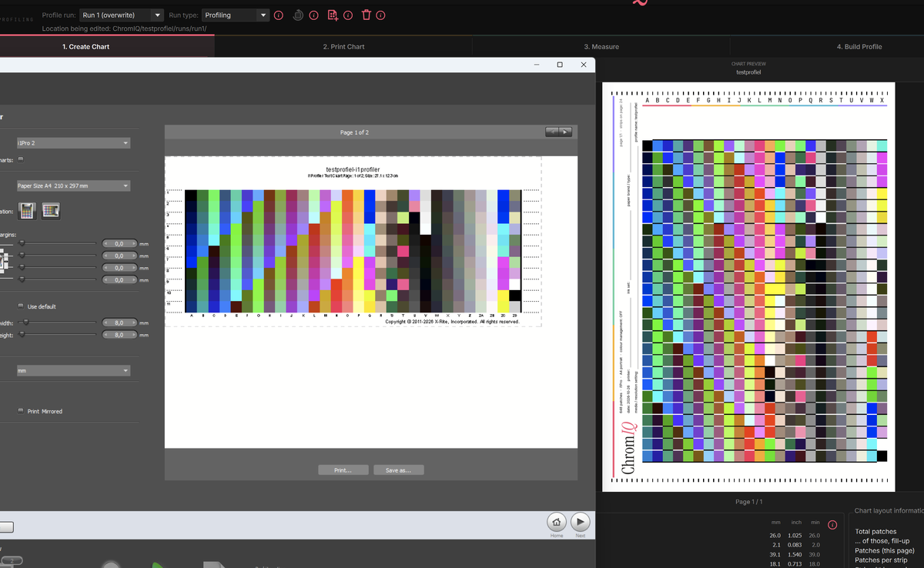The height and width of the screenshot is (568, 924).
Task: Click the delete run trash icon
Action: pos(367,15)
